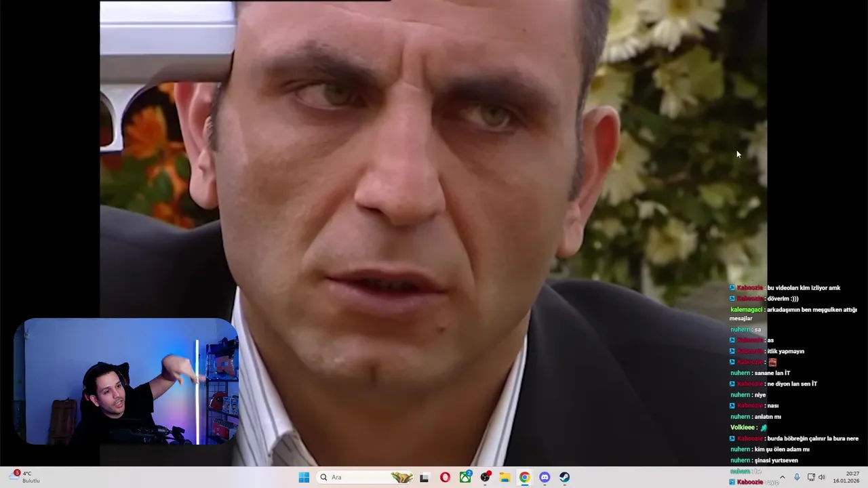Open OBS Studio from the taskbar
The height and width of the screenshot is (488, 868).
(x=486, y=477)
